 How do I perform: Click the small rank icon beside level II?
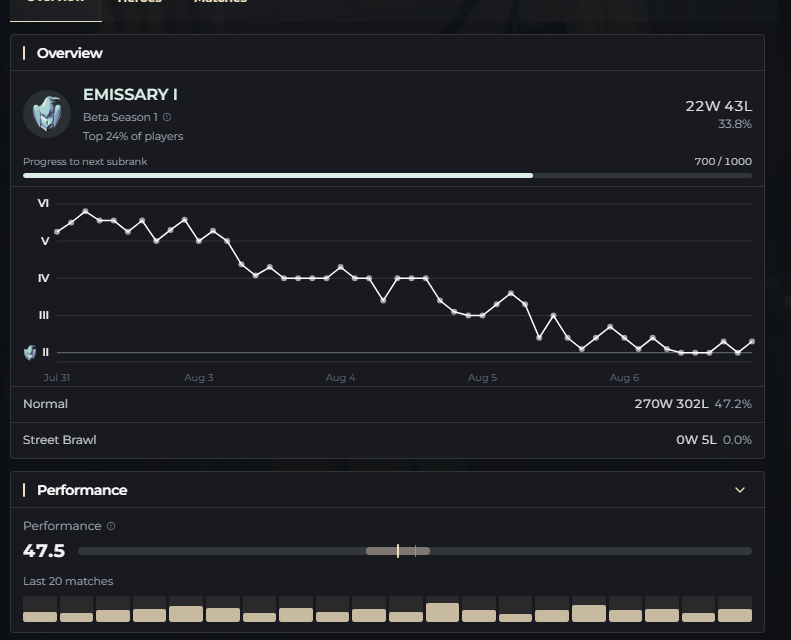30,352
